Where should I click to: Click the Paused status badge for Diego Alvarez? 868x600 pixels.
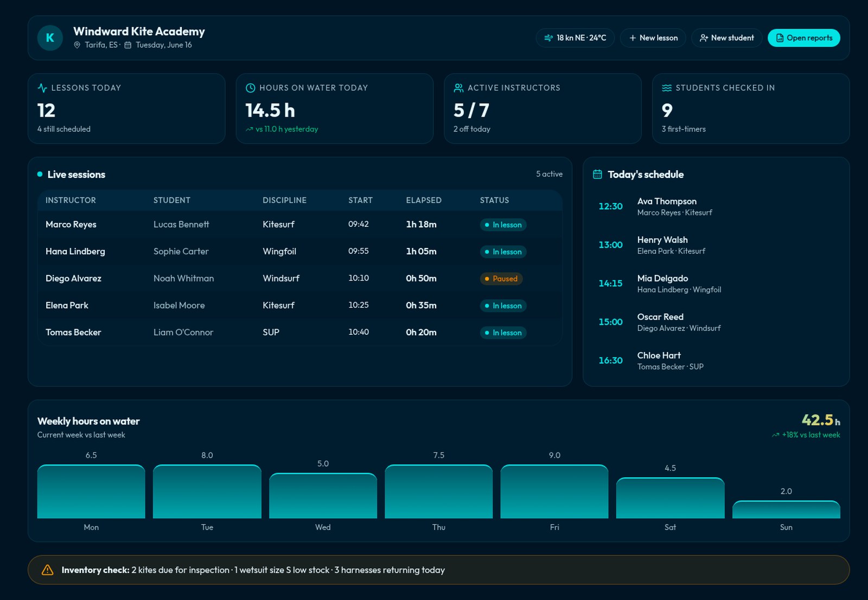point(501,278)
